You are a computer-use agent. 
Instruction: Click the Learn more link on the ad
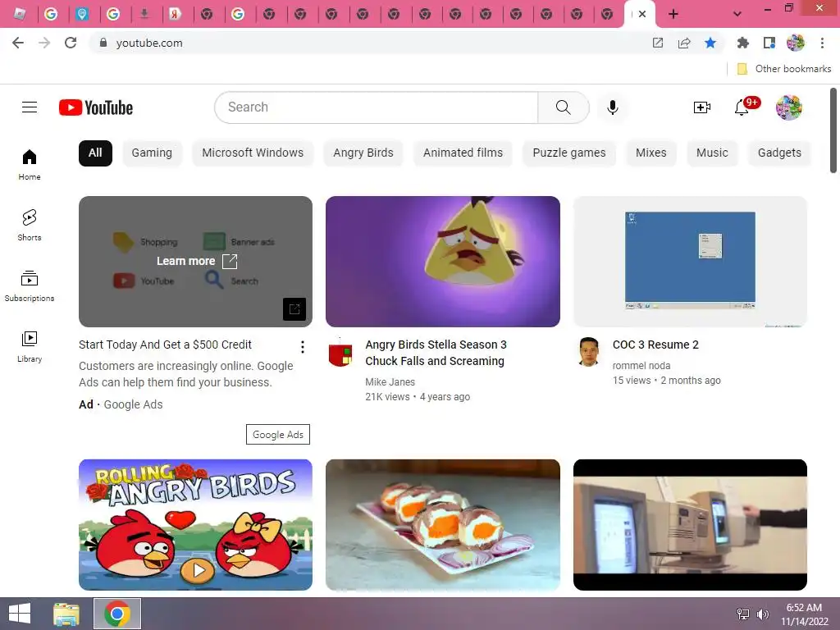click(197, 261)
